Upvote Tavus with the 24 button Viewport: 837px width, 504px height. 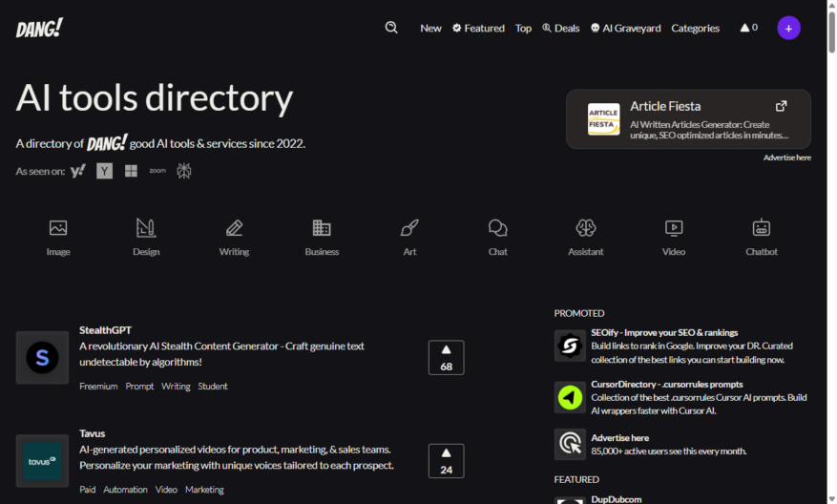pos(447,461)
